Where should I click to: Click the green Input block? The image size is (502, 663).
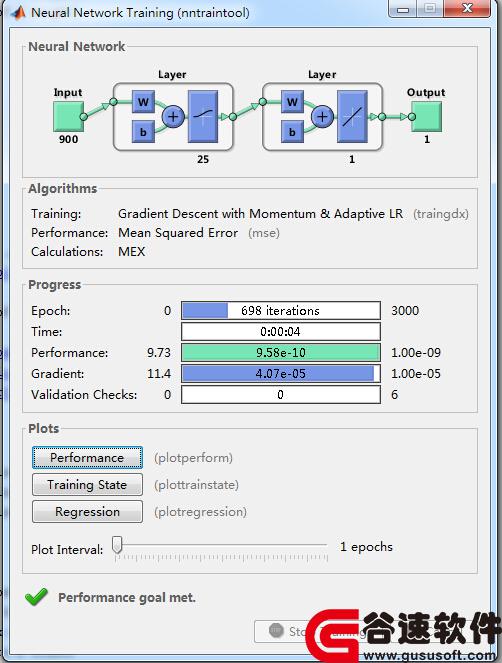click(x=68, y=116)
